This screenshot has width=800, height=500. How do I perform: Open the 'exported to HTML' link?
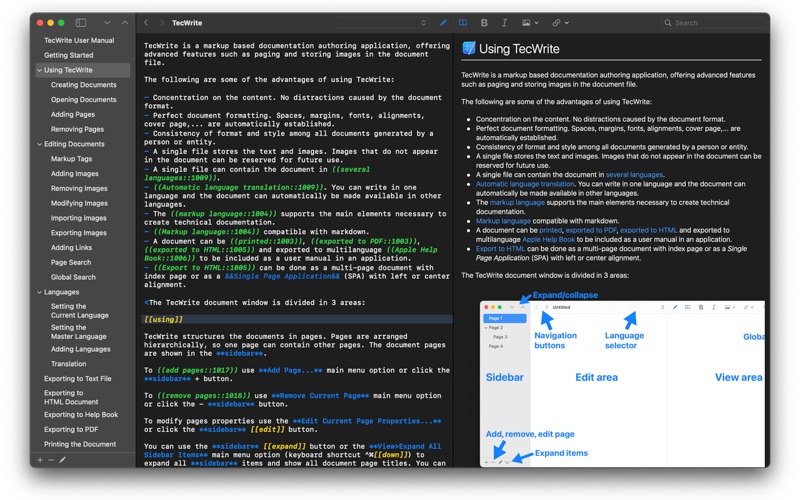click(x=648, y=230)
